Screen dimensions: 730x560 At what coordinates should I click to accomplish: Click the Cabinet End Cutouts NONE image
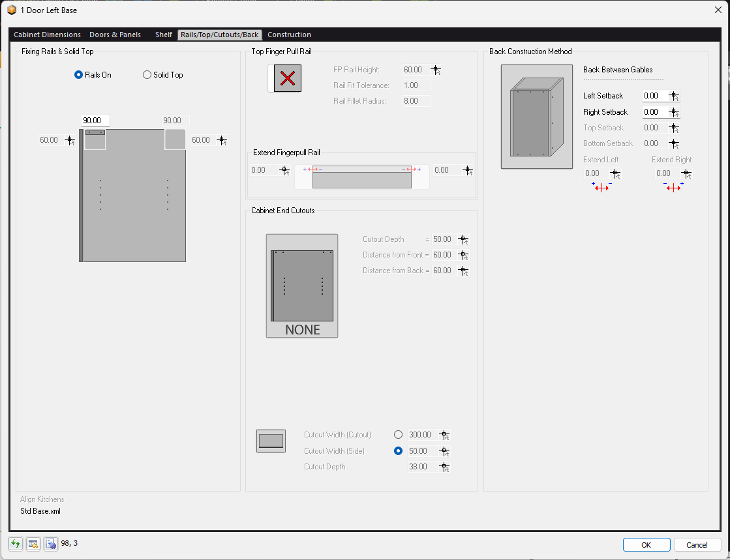click(302, 286)
